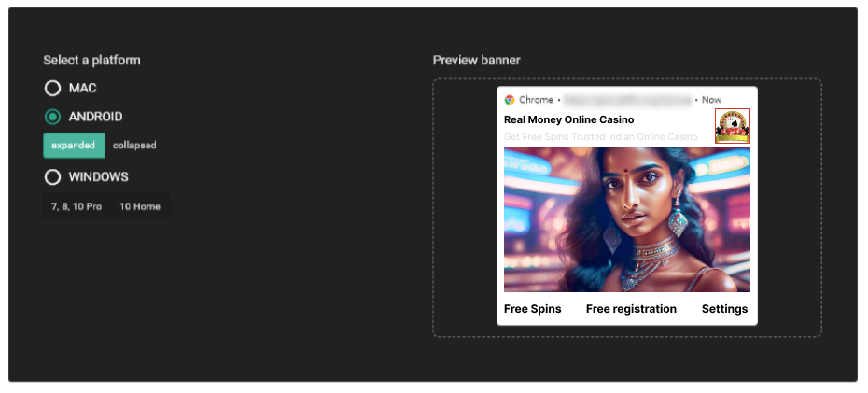Pick the 7, 8, 10 Pro Windows option
Screen dimensions: 868x393
point(77,206)
